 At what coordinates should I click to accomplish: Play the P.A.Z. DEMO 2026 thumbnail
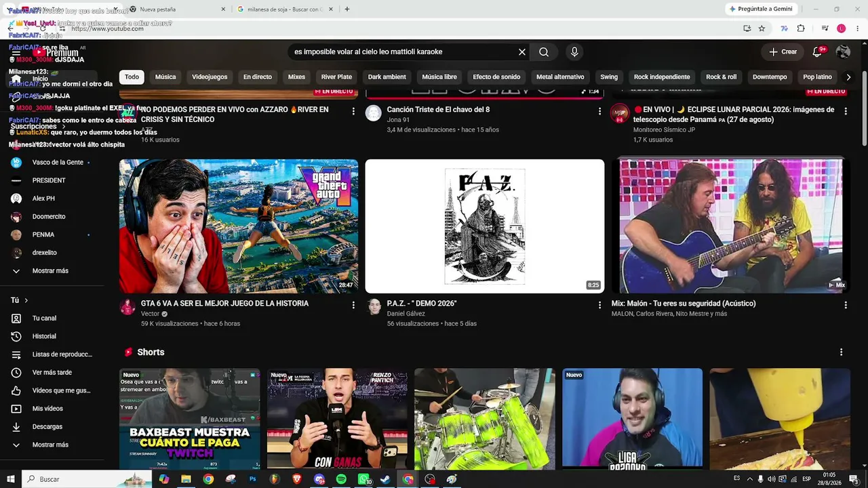pyautogui.click(x=485, y=226)
